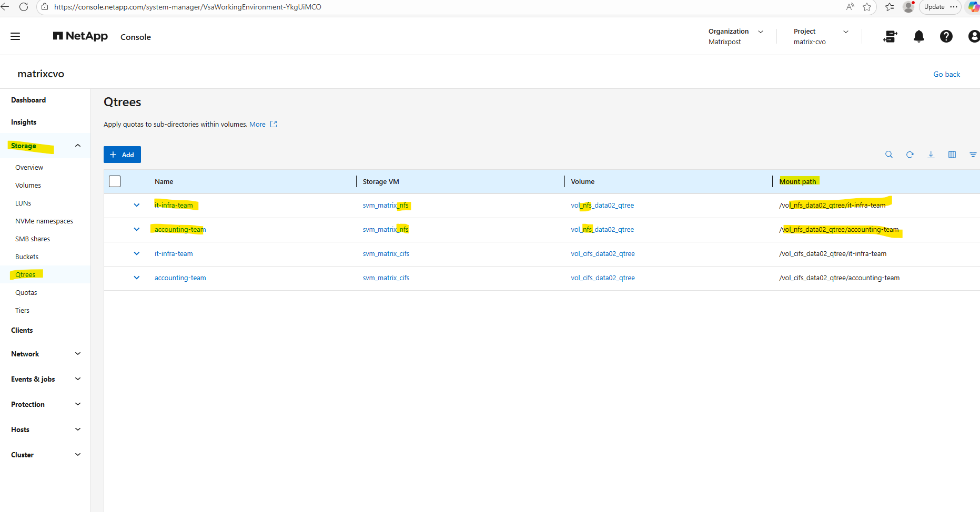This screenshot has height=512, width=980.
Task: Click the filter icon above the table
Action: tap(973, 155)
